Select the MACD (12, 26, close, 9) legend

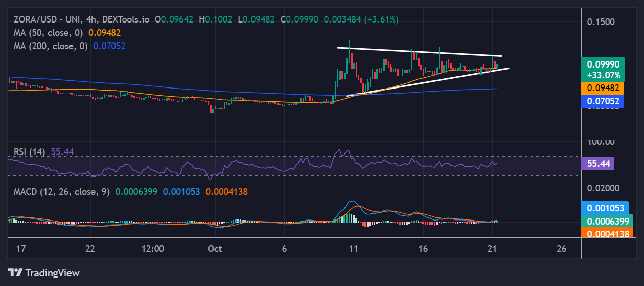coord(59,191)
